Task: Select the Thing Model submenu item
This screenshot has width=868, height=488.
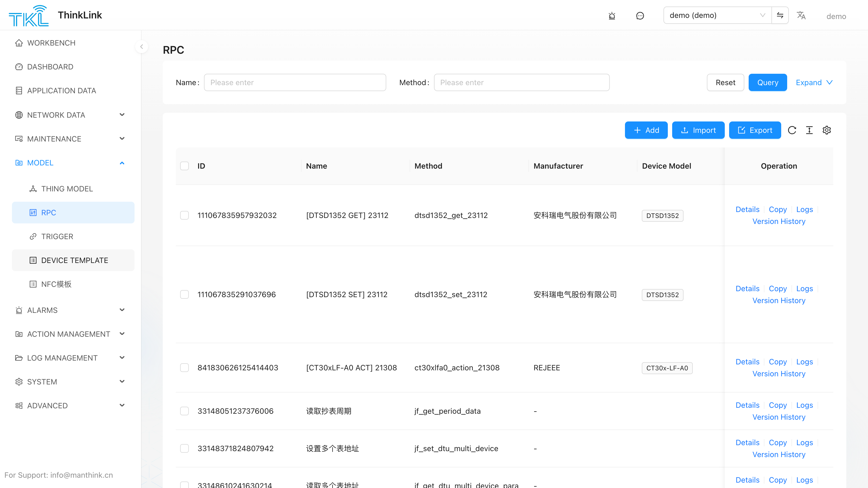Action: 73,189
